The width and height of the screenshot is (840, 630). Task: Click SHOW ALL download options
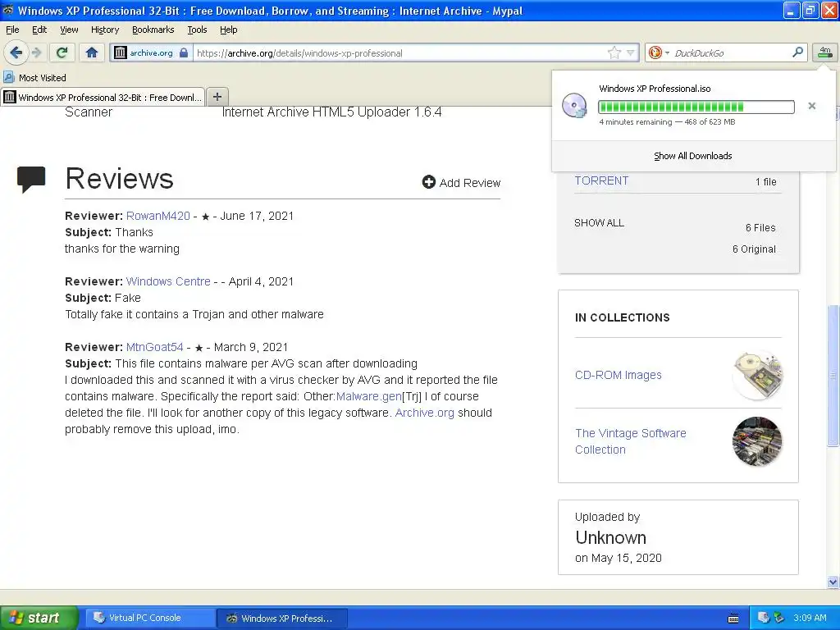point(599,223)
